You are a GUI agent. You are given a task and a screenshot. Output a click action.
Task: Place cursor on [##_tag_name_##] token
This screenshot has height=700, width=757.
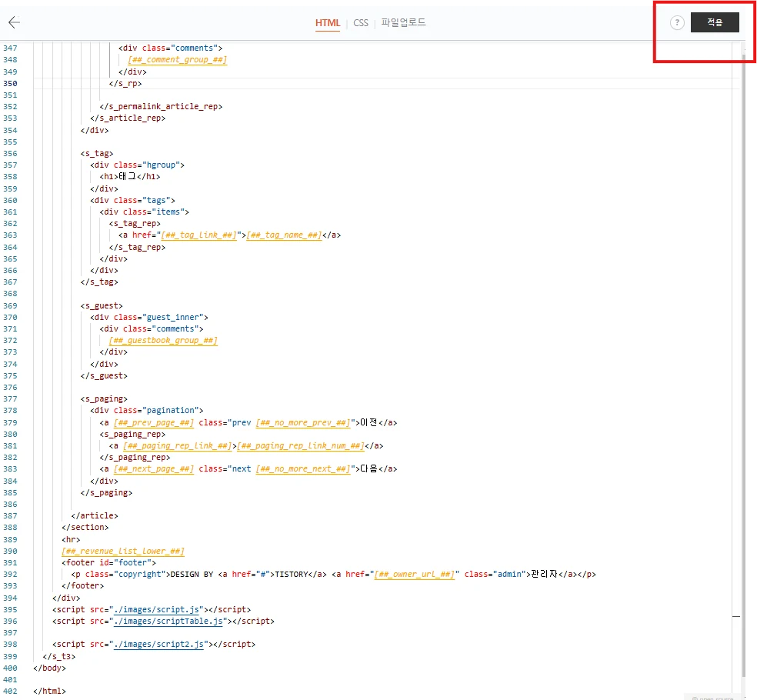pos(284,235)
